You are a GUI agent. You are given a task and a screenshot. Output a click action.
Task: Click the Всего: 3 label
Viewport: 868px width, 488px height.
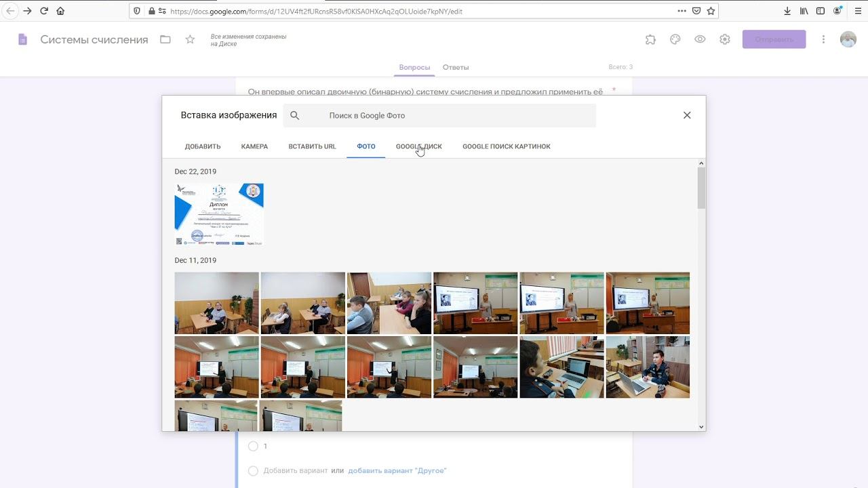coord(620,67)
